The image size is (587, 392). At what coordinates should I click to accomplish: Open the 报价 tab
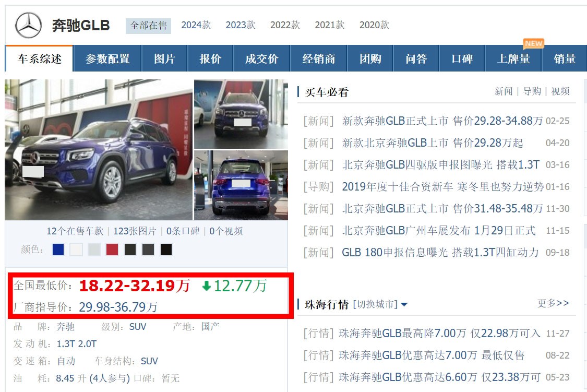(210, 58)
